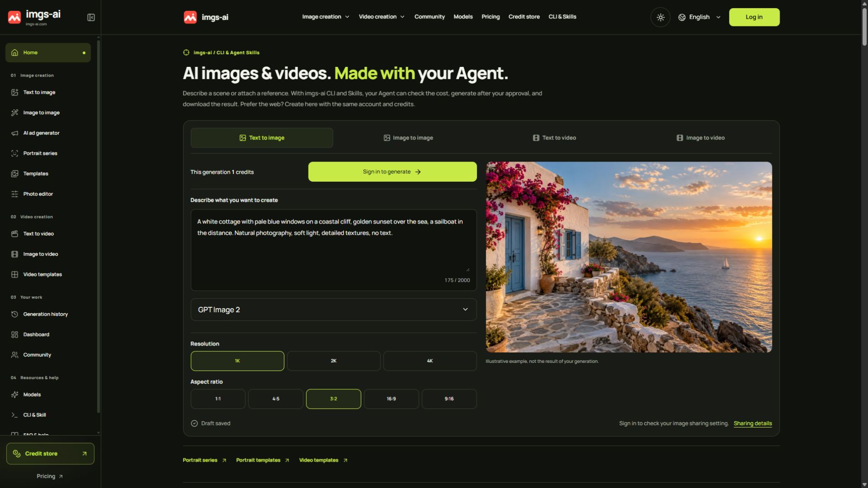
Task: Open AI ad generator in sidebar
Action: point(48,133)
